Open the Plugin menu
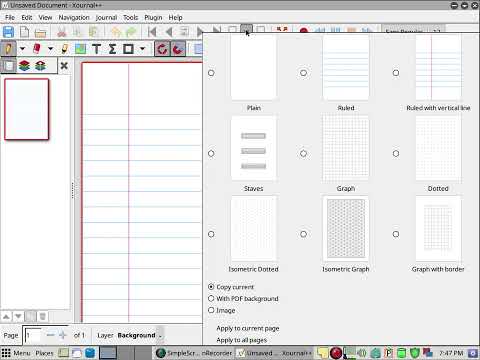480x360 pixels. tap(153, 17)
